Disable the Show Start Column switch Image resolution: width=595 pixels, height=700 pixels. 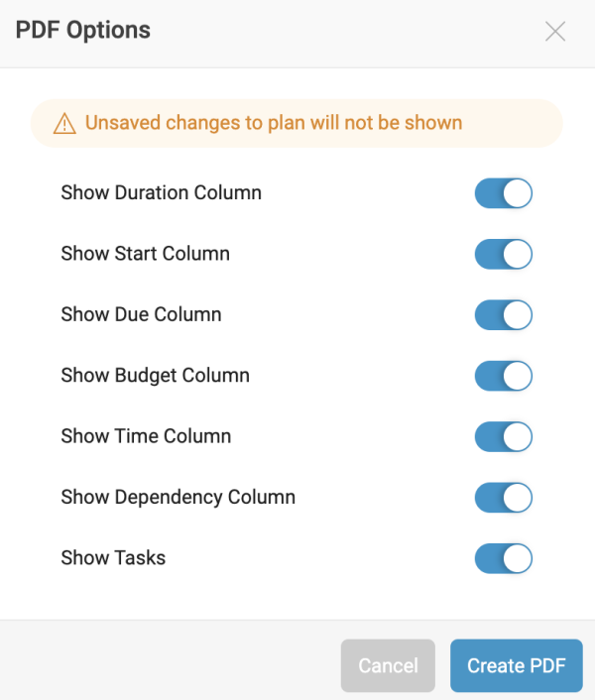click(x=504, y=254)
